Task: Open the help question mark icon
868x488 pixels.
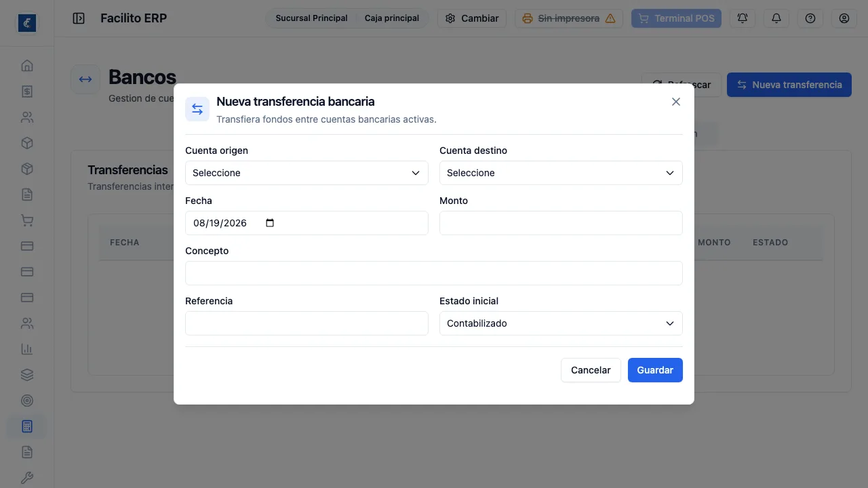Action: (810, 18)
